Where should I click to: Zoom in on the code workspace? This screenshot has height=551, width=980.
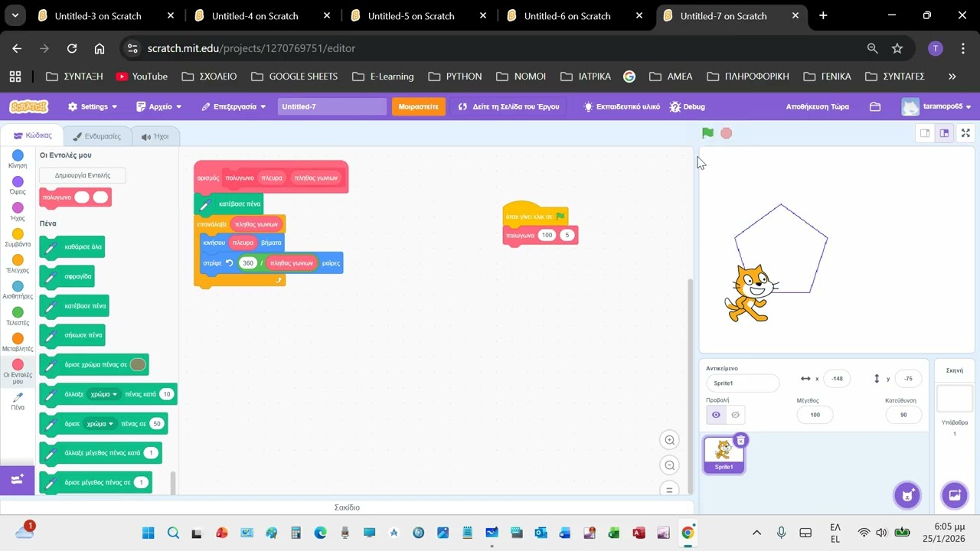click(670, 440)
